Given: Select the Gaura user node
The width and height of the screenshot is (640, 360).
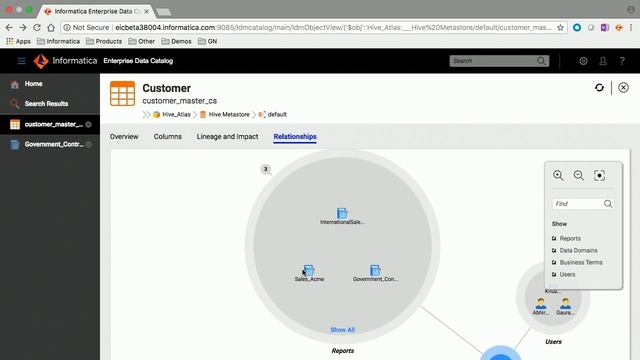Looking at the screenshot, I should pos(565,306).
